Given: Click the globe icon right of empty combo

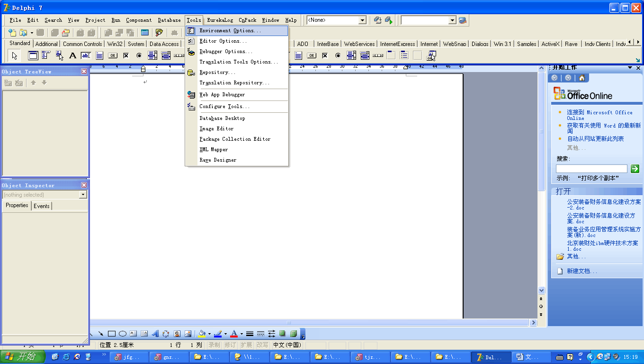Looking at the screenshot, I should (x=463, y=20).
